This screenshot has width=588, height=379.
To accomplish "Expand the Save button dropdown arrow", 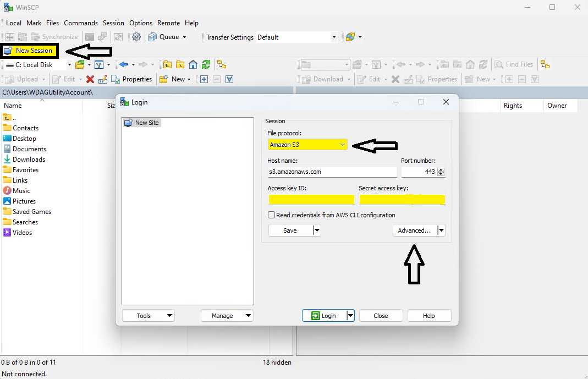I will click(317, 230).
